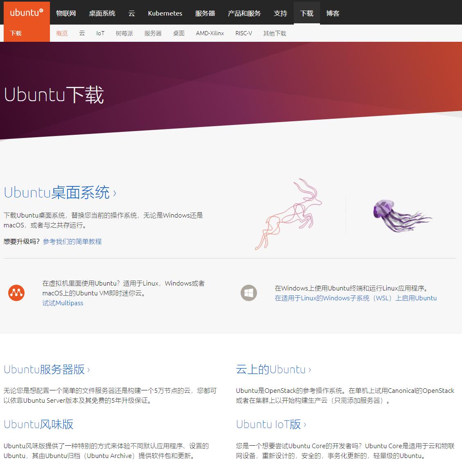462x476 pixels.
Task: Open the 物联网 menu item
Action: click(66, 13)
